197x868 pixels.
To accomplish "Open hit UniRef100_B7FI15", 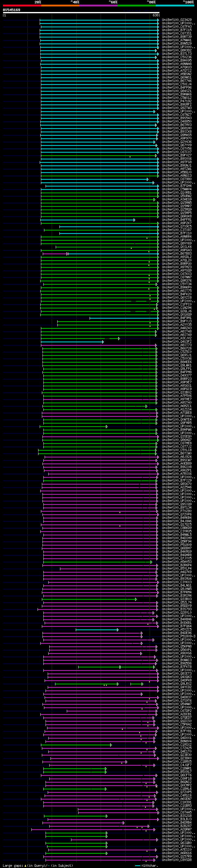I will pos(176,30).
